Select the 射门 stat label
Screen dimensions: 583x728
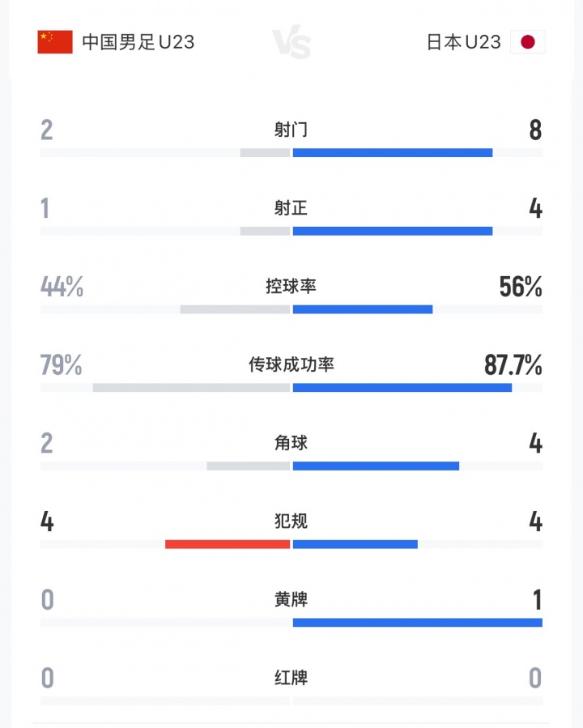click(x=291, y=130)
